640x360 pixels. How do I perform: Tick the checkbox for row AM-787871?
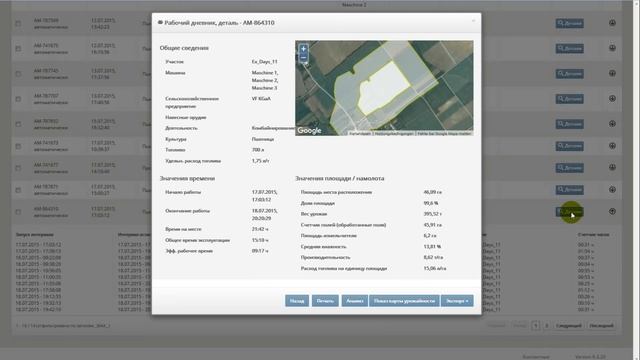pyautogui.click(x=18, y=190)
